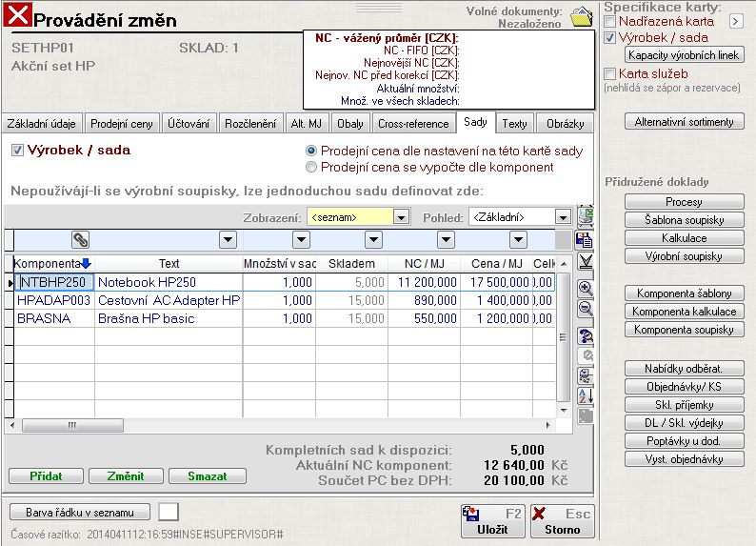
Task: Select Prodejní cena dle nastavení na této kartě sady
Action: 311,151
